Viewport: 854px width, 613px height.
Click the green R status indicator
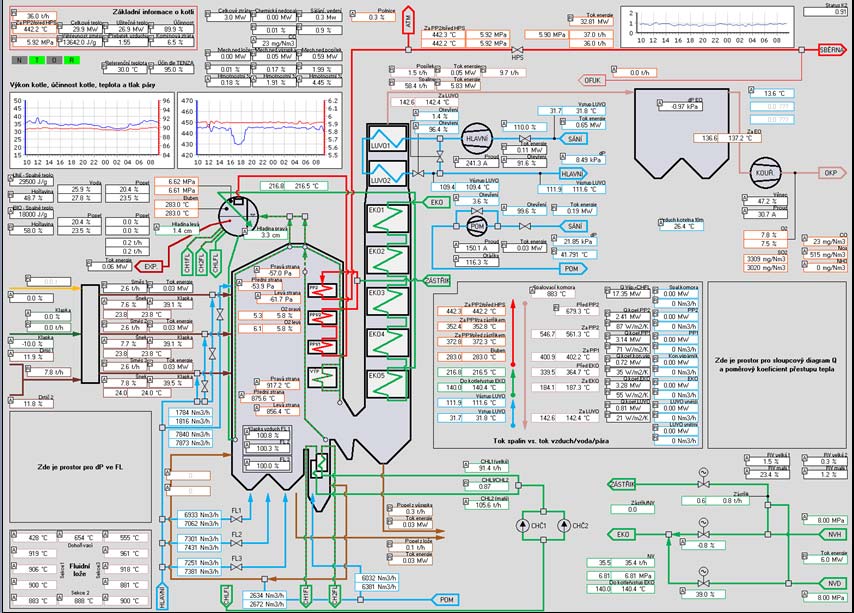coord(71,60)
